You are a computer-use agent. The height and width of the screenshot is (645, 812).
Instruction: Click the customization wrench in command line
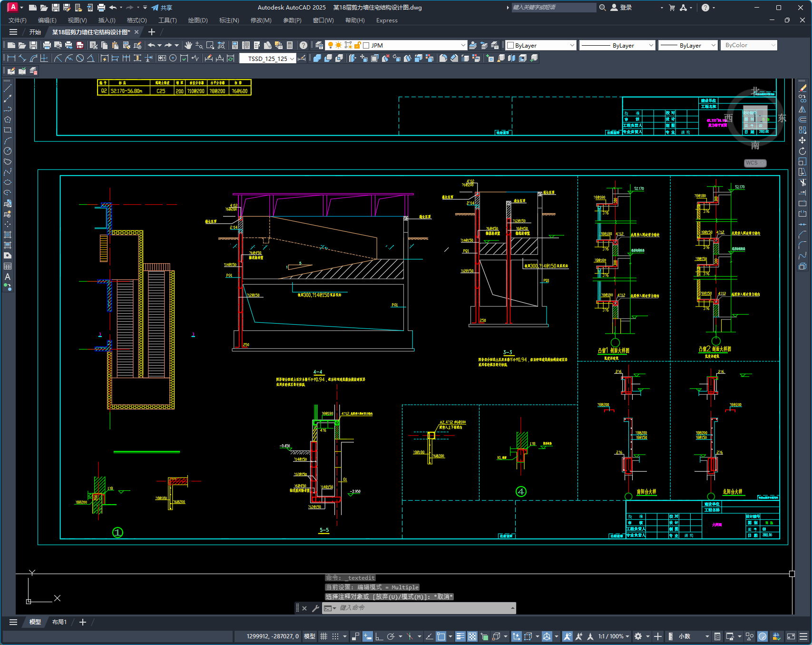[315, 608]
